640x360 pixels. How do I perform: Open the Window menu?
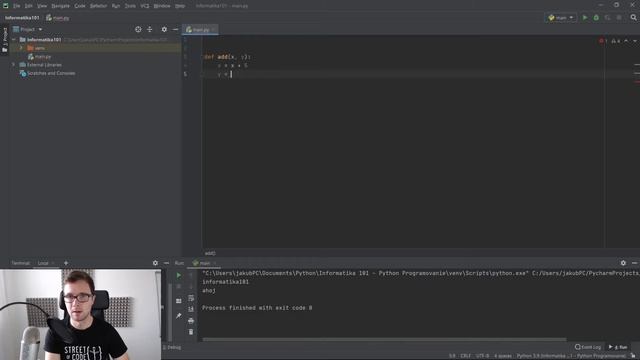[162, 6]
